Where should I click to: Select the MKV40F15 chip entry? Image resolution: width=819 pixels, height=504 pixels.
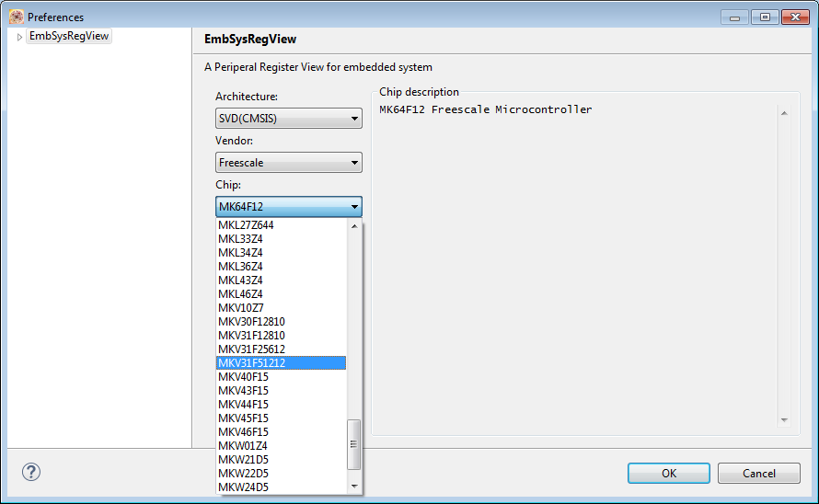[x=281, y=376]
